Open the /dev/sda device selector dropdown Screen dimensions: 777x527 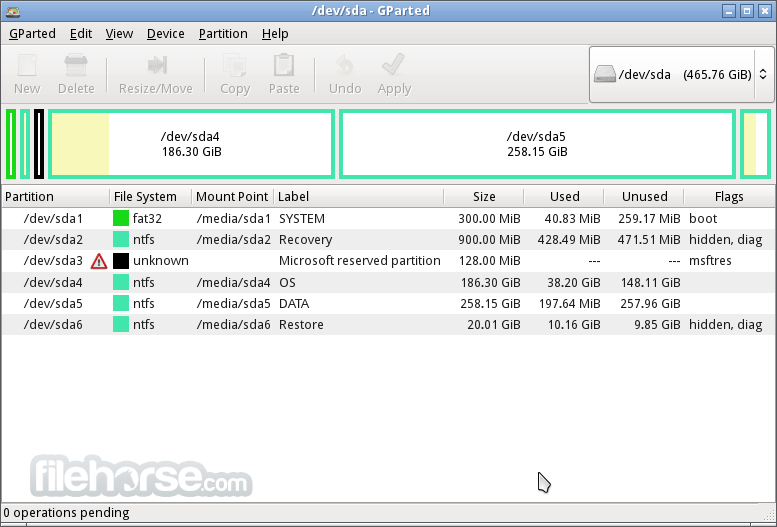pos(681,74)
